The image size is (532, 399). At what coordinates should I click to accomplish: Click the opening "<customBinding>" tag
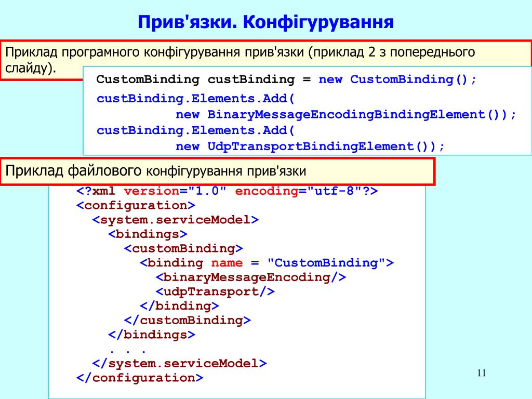point(183,248)
